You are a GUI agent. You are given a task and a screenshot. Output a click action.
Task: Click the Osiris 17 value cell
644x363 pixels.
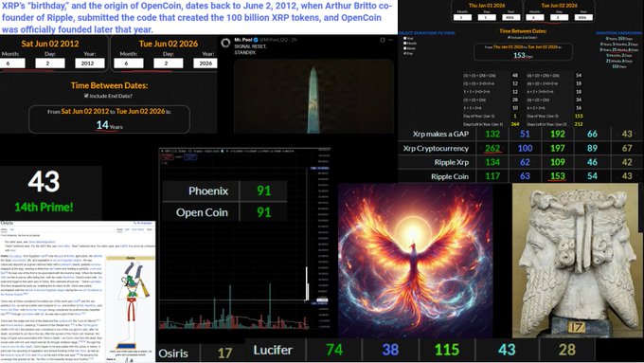point(224,354)
